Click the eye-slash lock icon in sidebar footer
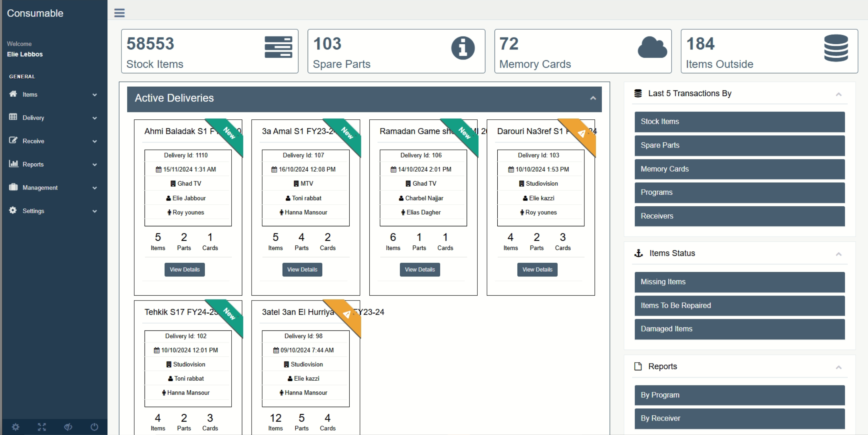 click(68, 427)
